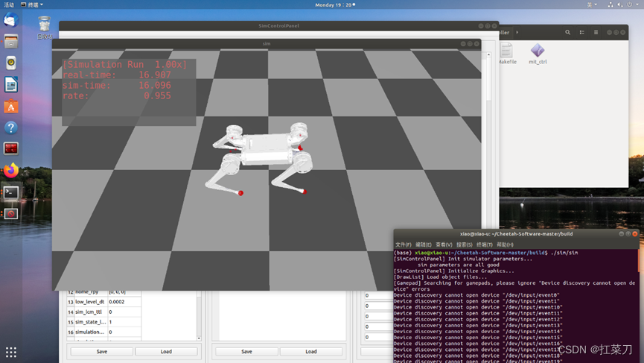The width and height of the screenshot is (644, 363).
Task: Open terminal 文件(F) menu
Action: (x=403, y=244)
